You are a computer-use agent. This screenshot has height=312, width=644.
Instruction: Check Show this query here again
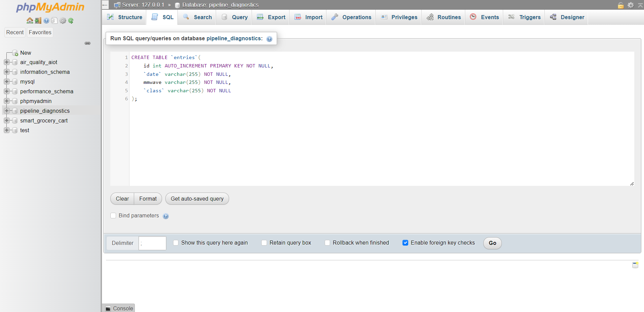pos(176,243)
